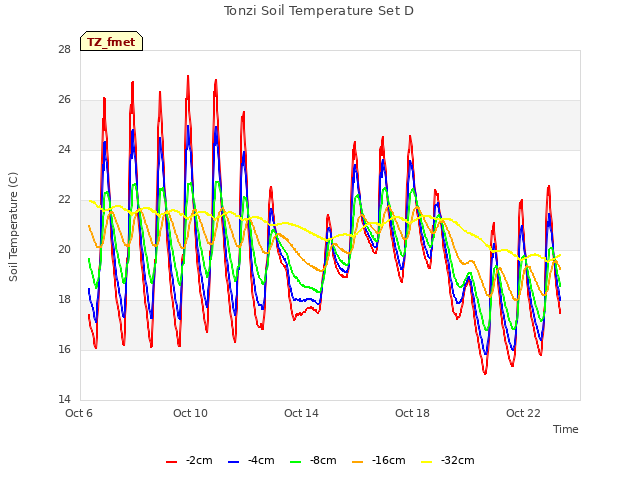The width and height of the screenshot is (640, 480).
Task: Click the Oct 6 tick label
Action: [79, 413]
